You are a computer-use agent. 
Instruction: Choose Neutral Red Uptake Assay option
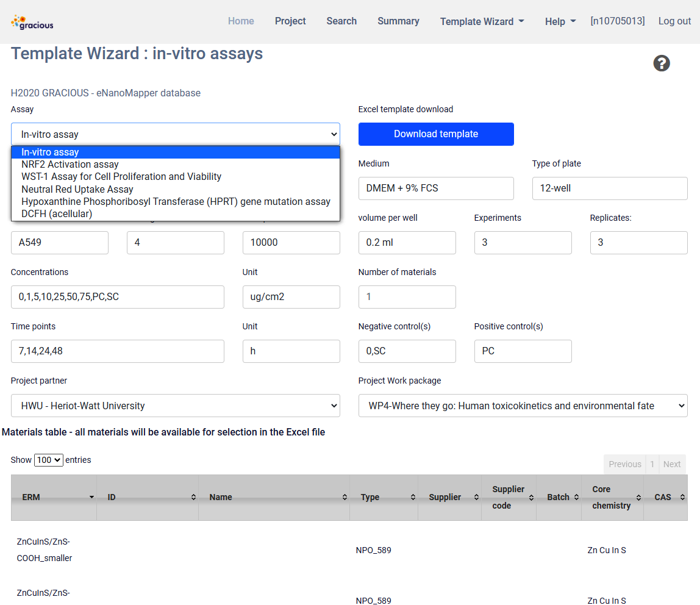tap(77, 189)
